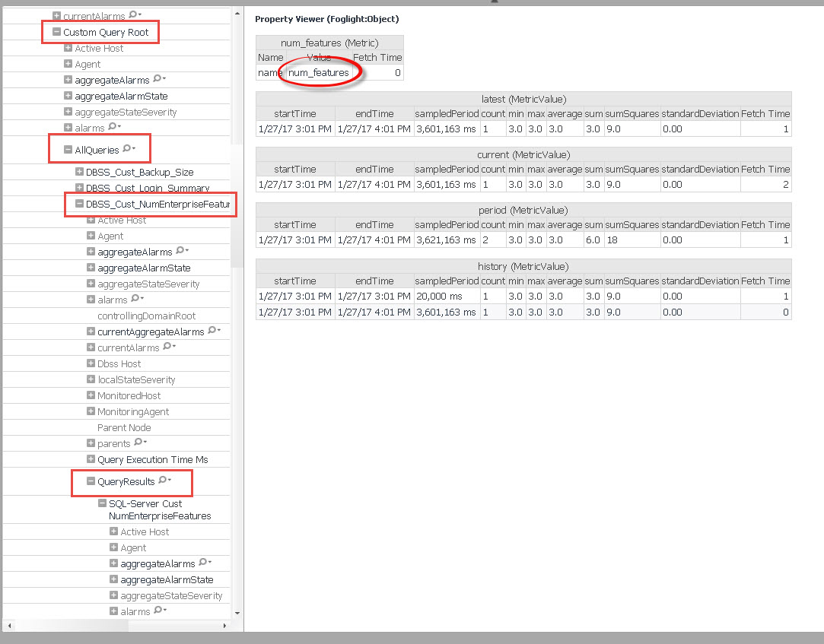Expand the MonitoringAgent node
Viewport: 824px width, 644px height.
tap(91, 411)
